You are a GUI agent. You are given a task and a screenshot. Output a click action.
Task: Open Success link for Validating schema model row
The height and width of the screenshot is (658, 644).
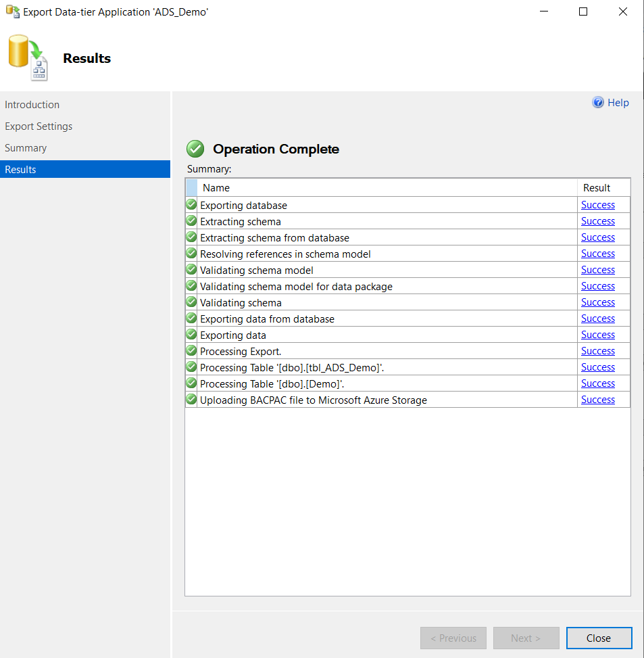click(x=598, y=270)
